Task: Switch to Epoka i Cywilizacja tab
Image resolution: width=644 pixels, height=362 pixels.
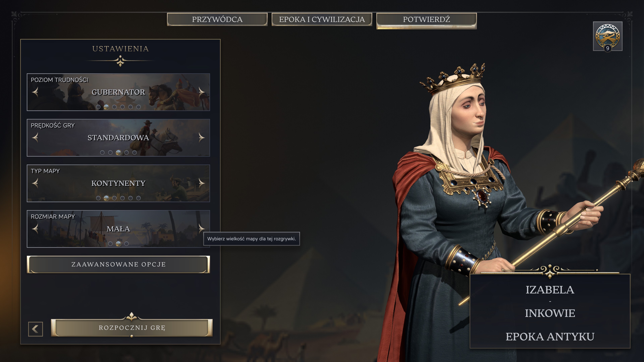Action: (x=322, y=19)
